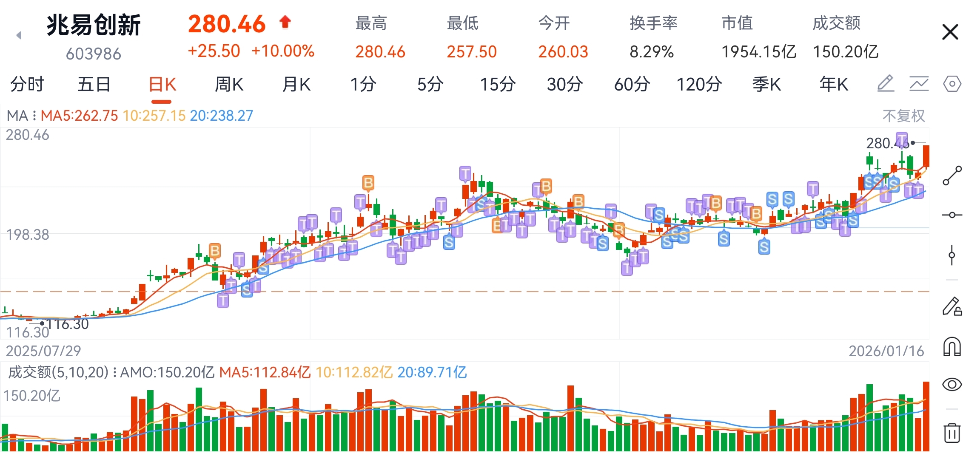Close the chart with X button
Image resolution: width=980 pixels, height=459 pixels.
pos(950,32)
